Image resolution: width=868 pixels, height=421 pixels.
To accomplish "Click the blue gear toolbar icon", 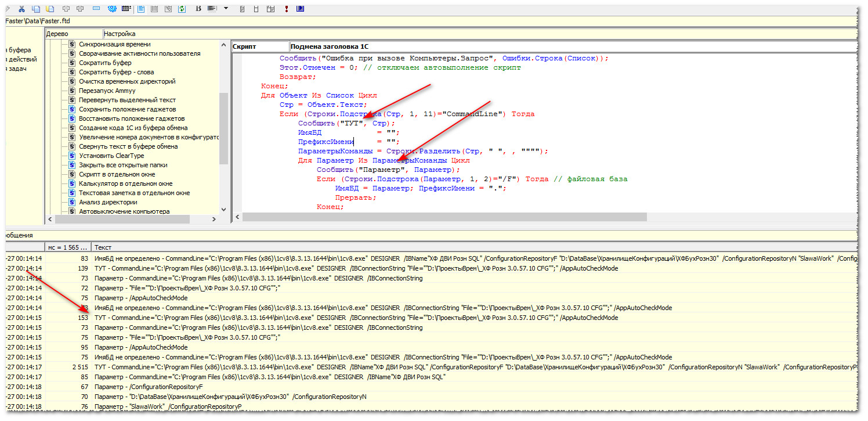I will (x=112, y=9).
